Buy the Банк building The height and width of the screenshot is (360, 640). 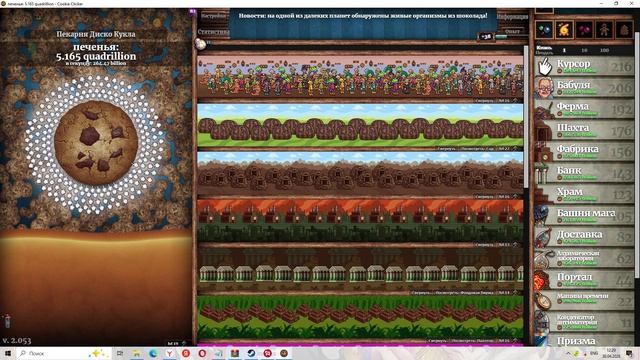tap(584, 172)
